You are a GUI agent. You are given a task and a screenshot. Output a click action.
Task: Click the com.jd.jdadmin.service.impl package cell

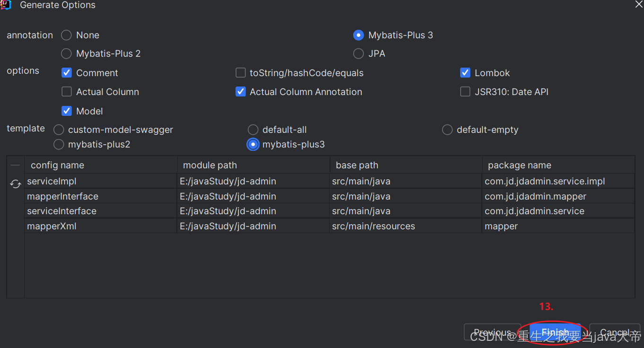point(558,181)
